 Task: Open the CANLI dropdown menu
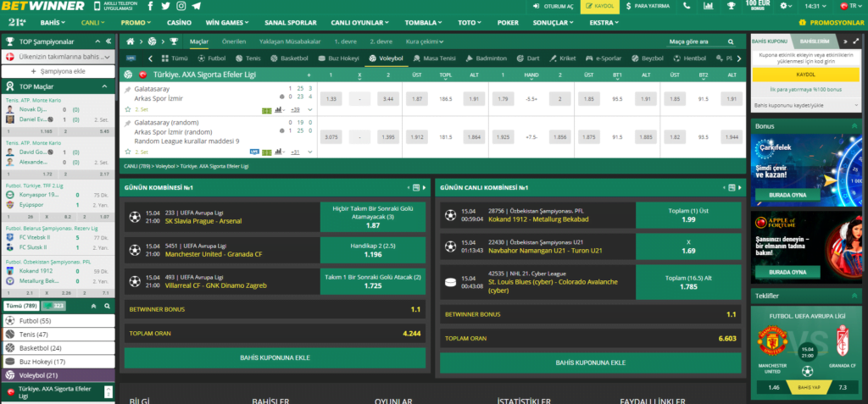pos(93,23)
